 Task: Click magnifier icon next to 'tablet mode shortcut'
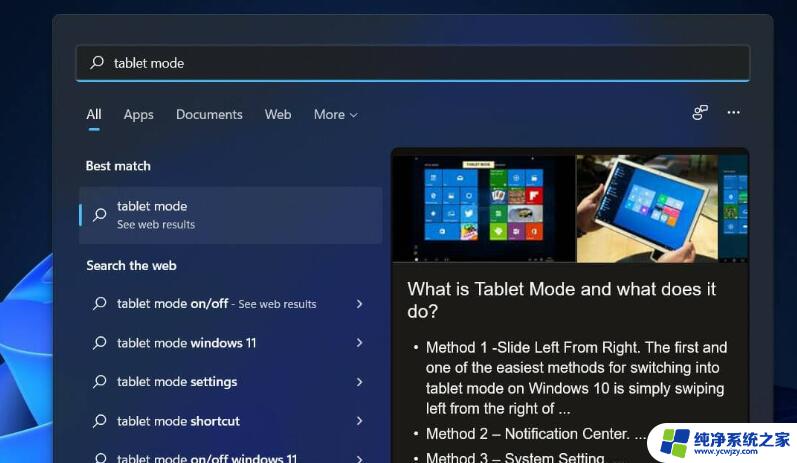(100, 420)
